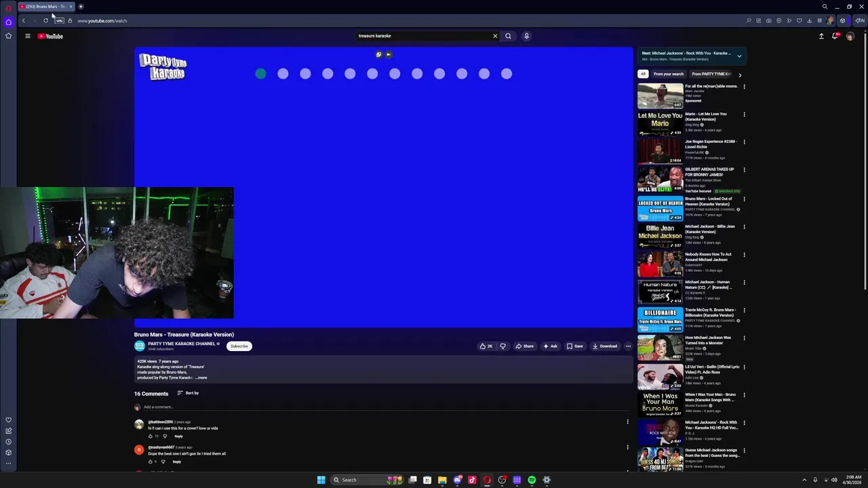The height and width of the screenshot is (488, 868).
Task: Click the tab search magnifier in title bar
Action: tap(825, 7)
